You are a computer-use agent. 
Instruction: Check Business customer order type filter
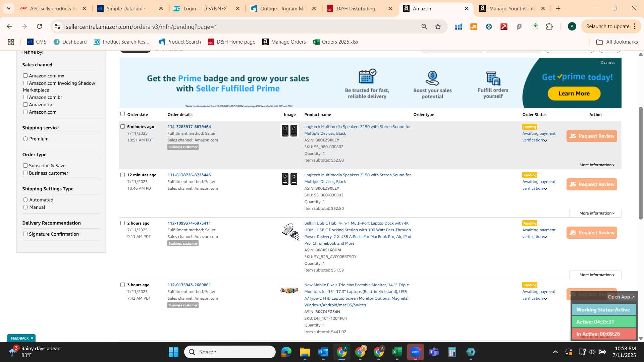tap(25, 173)
